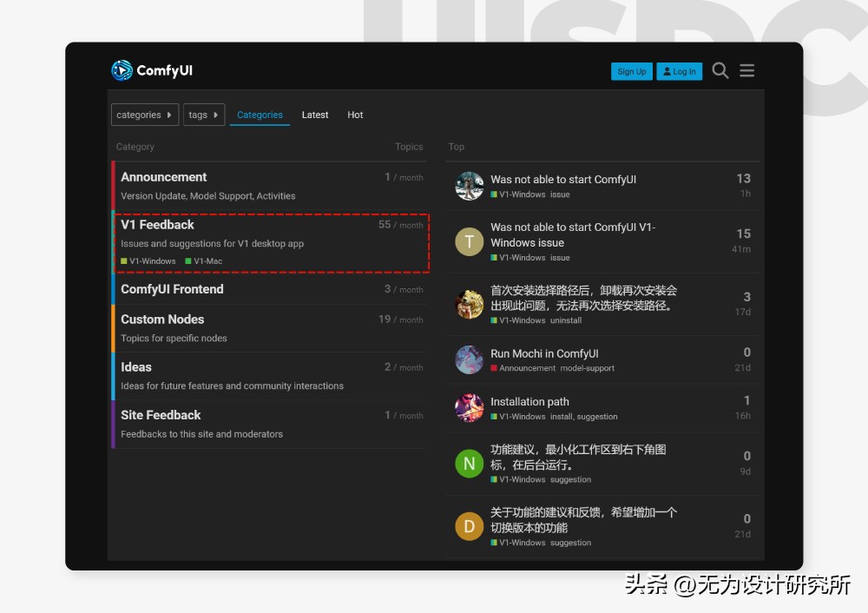Switch to the Latest tab
Viewport: 868px width, 613px height.
pos(315,115)
